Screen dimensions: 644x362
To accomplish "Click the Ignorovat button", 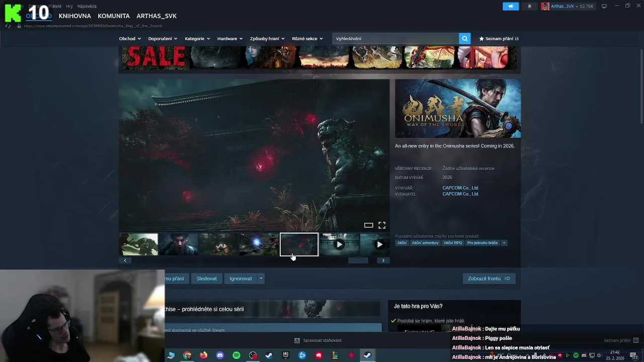I will [x=241, y=279].
